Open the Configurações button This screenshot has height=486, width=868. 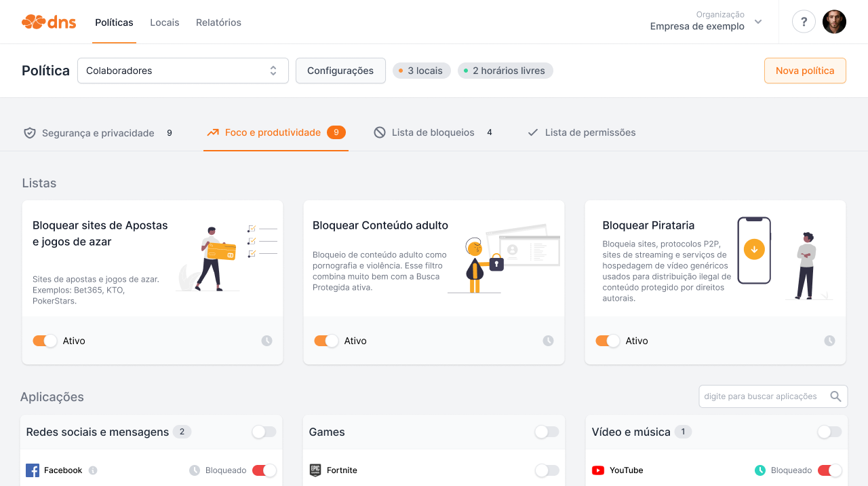tap(340, 71)
